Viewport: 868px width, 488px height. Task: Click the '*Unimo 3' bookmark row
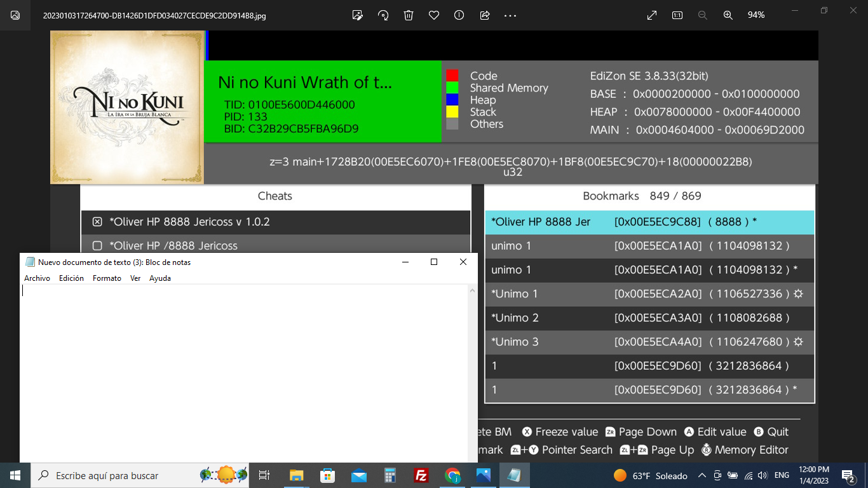649,342
